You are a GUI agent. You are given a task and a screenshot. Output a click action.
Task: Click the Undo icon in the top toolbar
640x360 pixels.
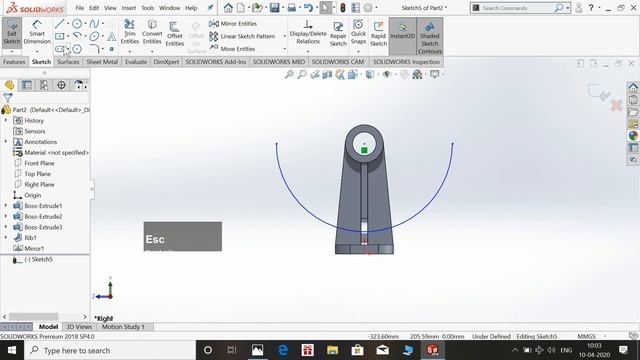[x=309, y=8]
